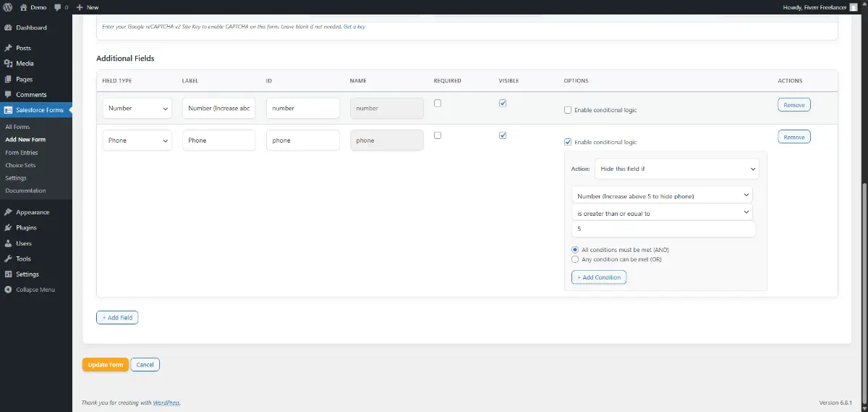The image size is (868, 412).
Task: Select Any condition can be met (OR)
Action: (575, 259)
